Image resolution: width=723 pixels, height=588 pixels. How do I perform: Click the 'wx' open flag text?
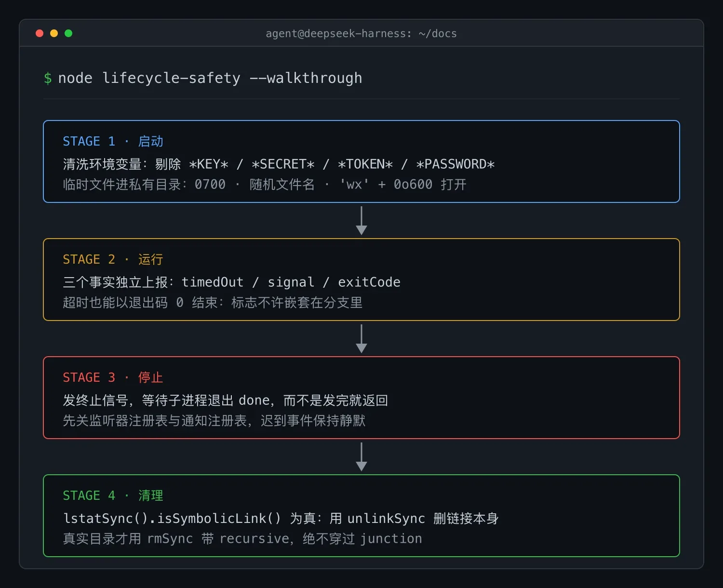354,185
